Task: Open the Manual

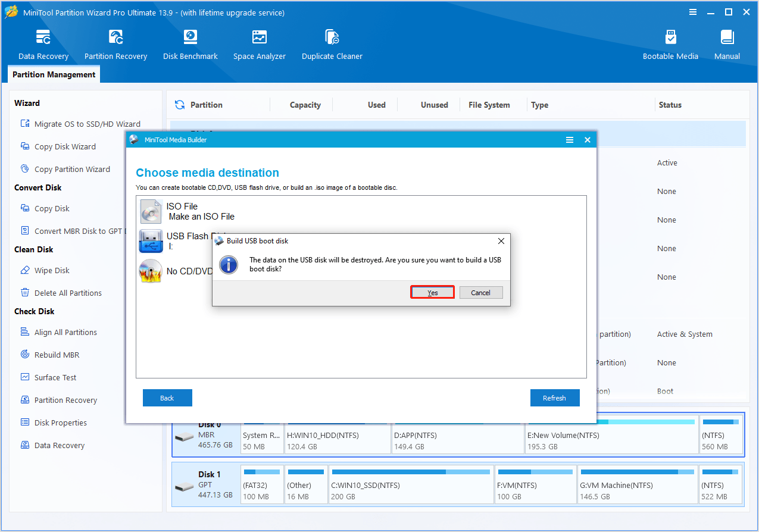Action: click(727, 45)
